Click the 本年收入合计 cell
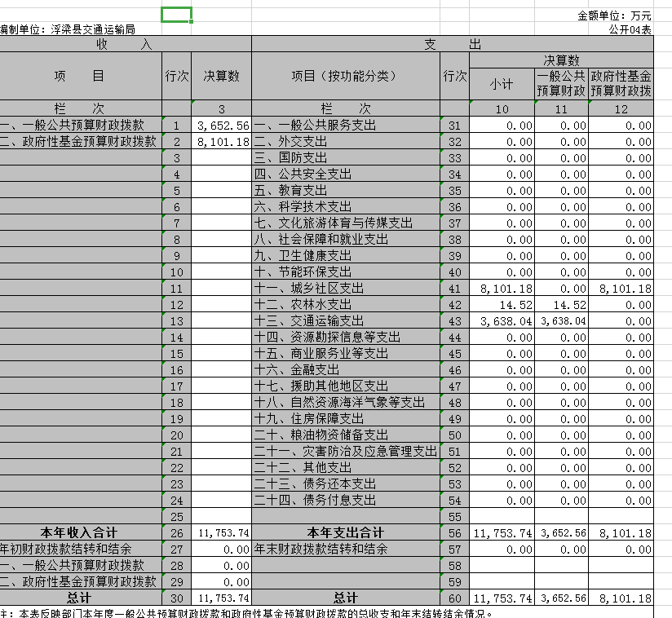This screenshot has height=618, width=672. [x=80, y=532]
